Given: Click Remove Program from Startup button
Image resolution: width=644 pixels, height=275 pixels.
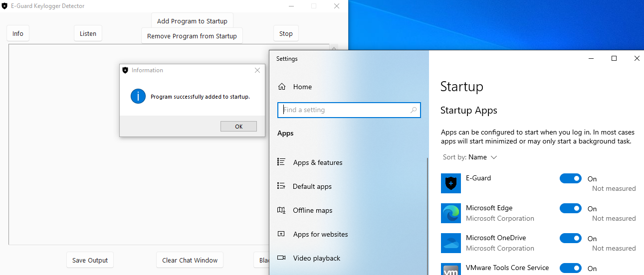Looking at the screenshot, I should pyautogui.click(x=192, y=36).
